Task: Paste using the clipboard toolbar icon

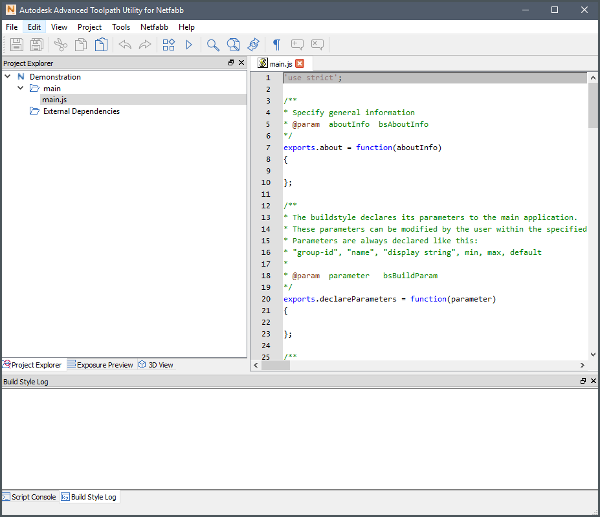Action: (101, 45)
